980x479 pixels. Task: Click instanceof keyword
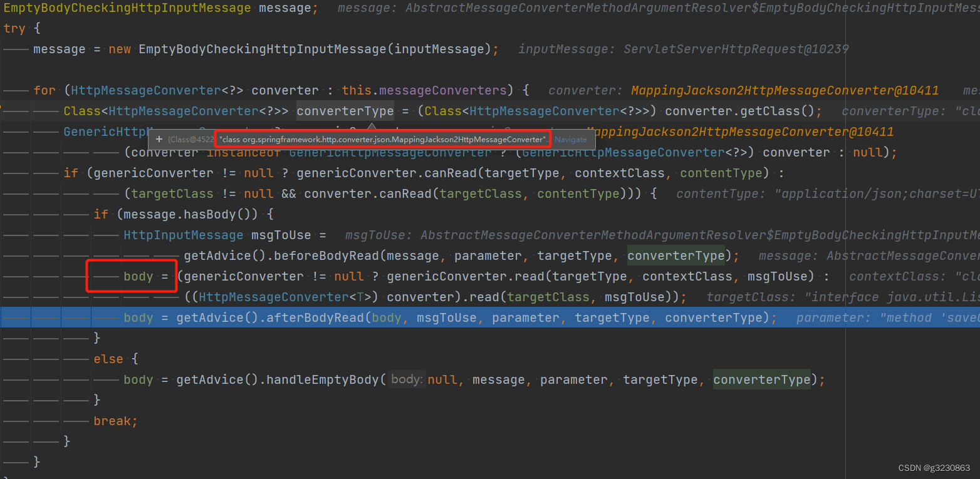(x=243, y=152)
